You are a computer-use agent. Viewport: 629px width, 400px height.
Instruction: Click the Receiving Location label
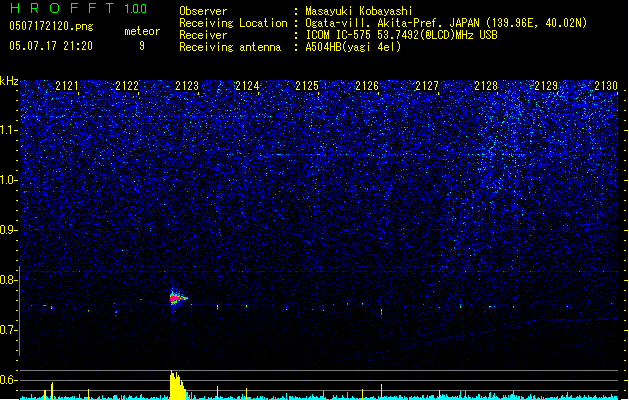click(233, 23)
